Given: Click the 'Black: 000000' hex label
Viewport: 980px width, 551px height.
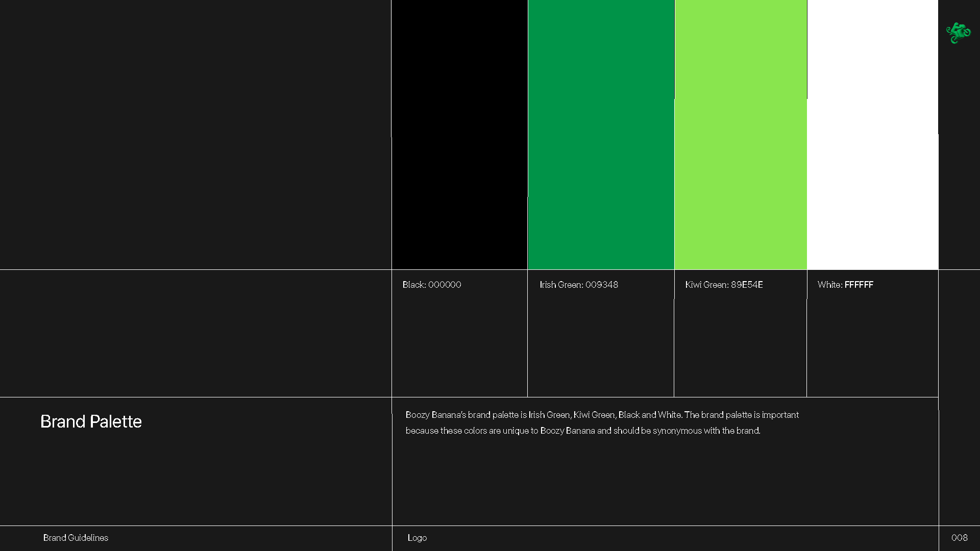Looking at the screenshot, I should pyautogui.click(x=432, y=285).
